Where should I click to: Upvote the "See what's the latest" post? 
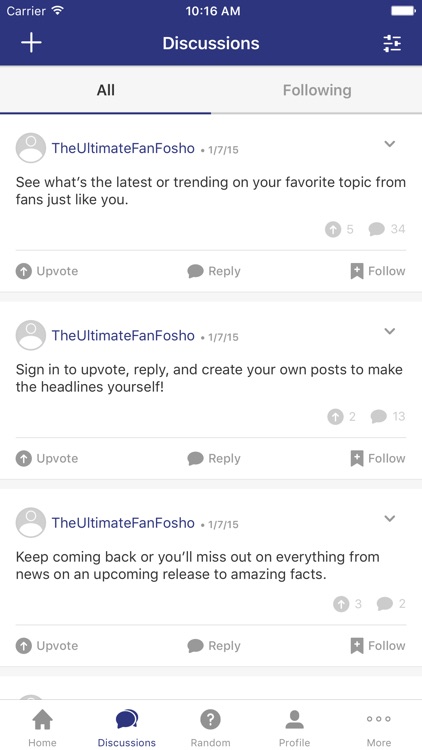[47, 271]
